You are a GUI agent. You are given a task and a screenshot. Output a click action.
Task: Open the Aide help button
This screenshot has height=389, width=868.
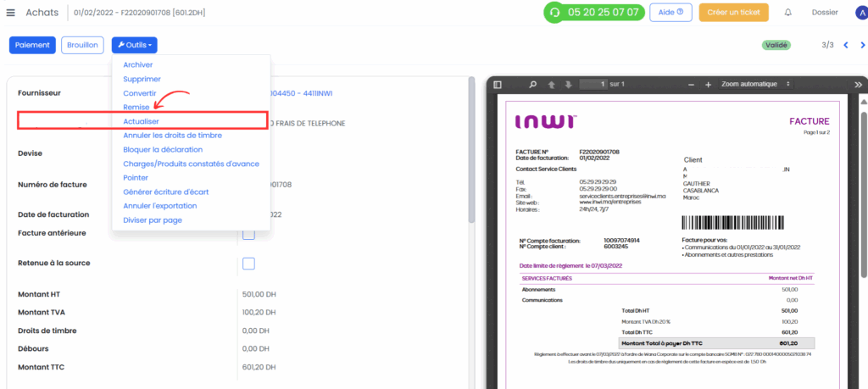pyautogui.click(x=671, y=12)
